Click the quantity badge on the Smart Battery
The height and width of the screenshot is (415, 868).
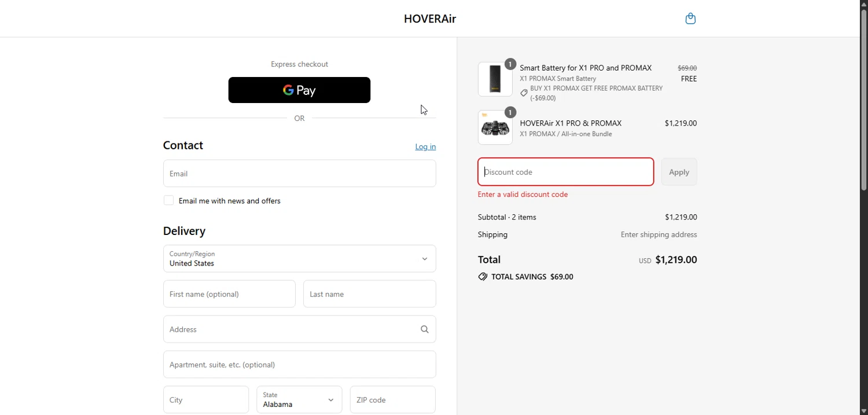510,64
